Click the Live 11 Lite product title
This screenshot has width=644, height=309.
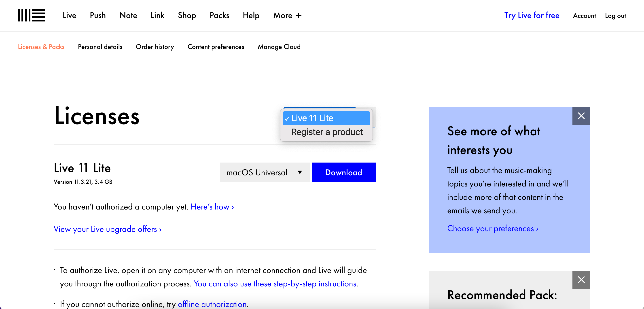(82, 168)
